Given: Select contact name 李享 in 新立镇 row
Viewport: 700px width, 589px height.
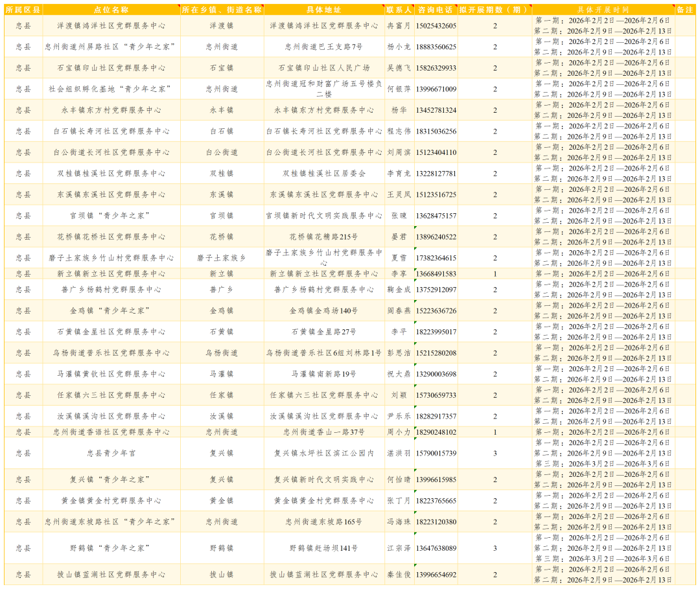Looking at the screenshot, I should (x=399, y=274).
